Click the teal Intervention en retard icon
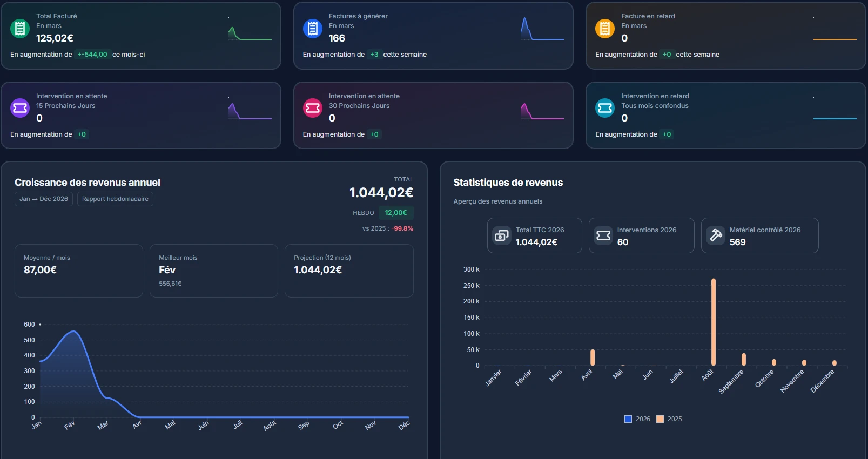Screen dimensions: 868x459 point(605,108)
